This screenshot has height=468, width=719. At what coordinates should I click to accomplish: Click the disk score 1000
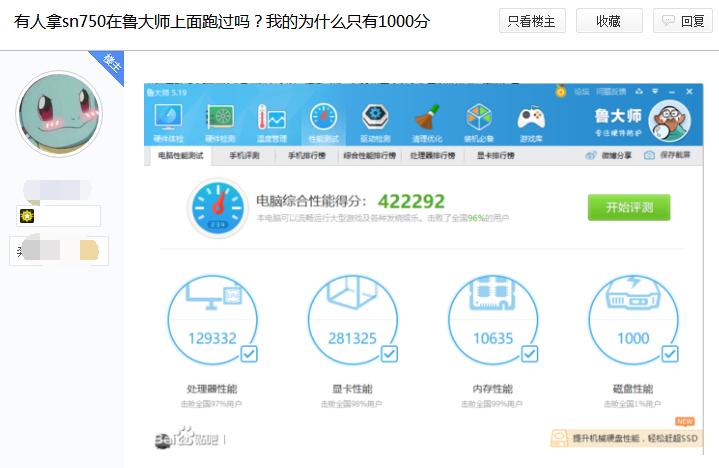click(x=633, y=338)
